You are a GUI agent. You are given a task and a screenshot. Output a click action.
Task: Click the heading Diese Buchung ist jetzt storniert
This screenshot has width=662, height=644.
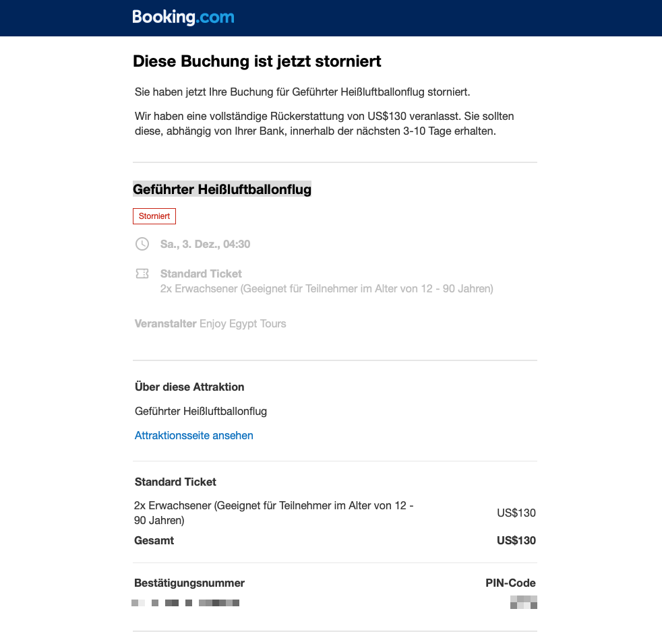257,61
